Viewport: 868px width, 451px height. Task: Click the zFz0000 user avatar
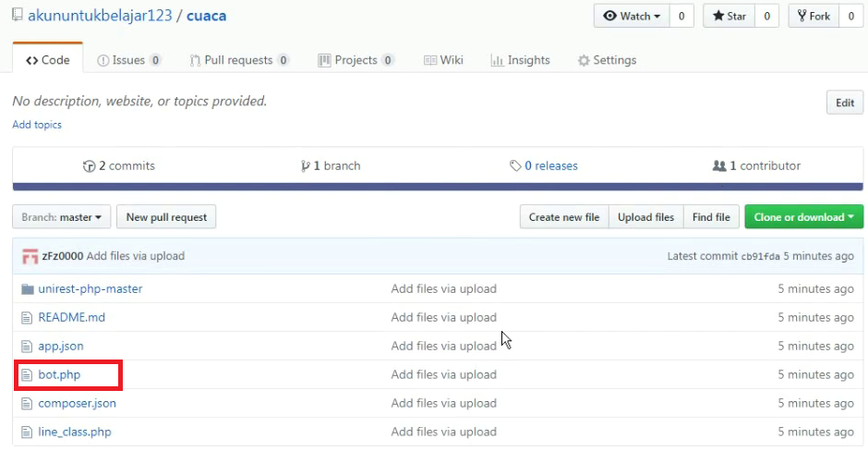pos(30,256)
